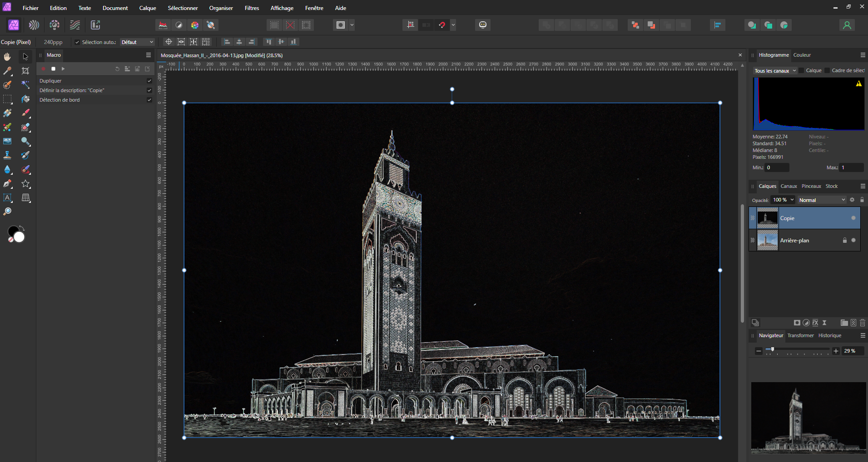Select the Crop tool
The image size is (868, 462).
pyautogui.click(x=25, y=71)
